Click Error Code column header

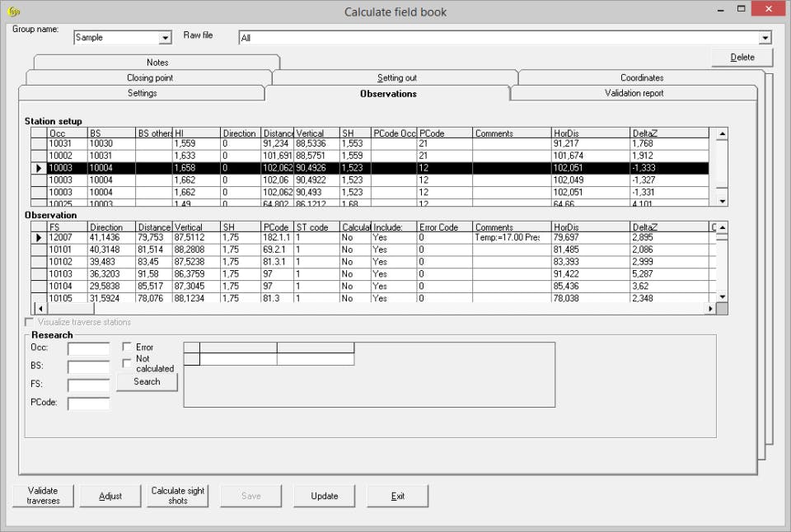click(444, 227)
